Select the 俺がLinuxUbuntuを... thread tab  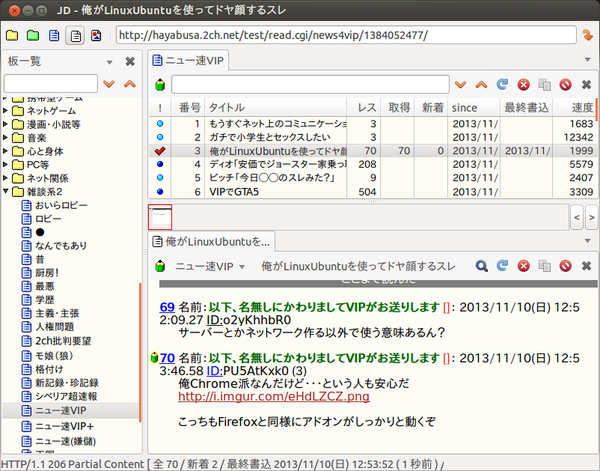click(211, 242)
